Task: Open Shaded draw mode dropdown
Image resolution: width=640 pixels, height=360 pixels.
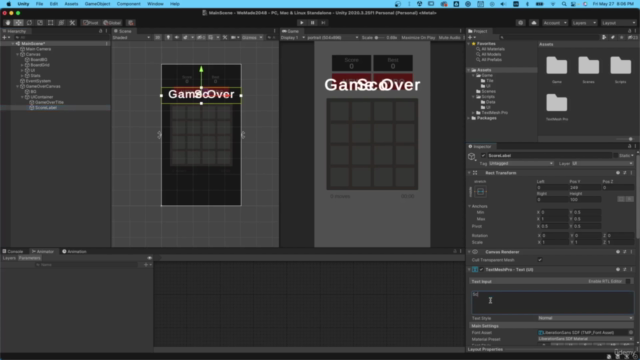Action: (131, 38)
